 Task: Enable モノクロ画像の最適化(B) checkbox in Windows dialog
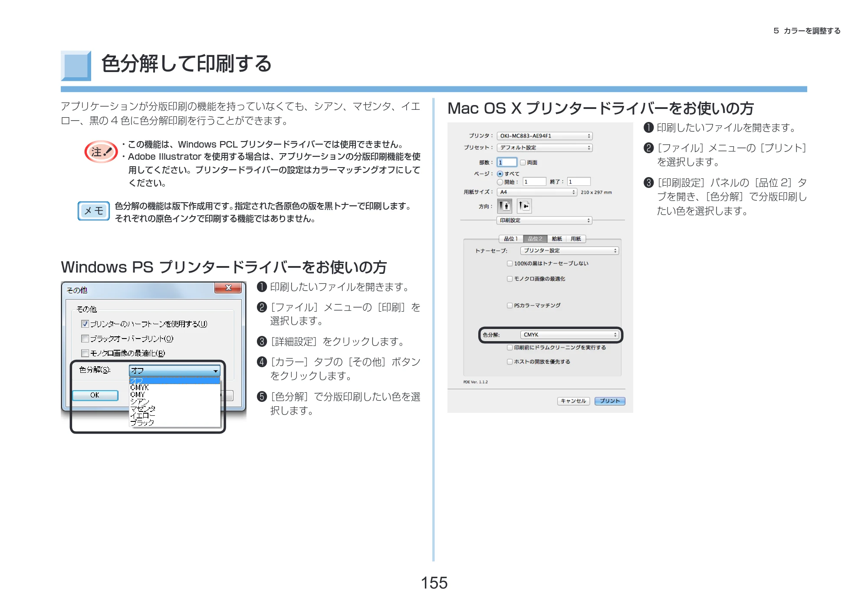(85, 353)
